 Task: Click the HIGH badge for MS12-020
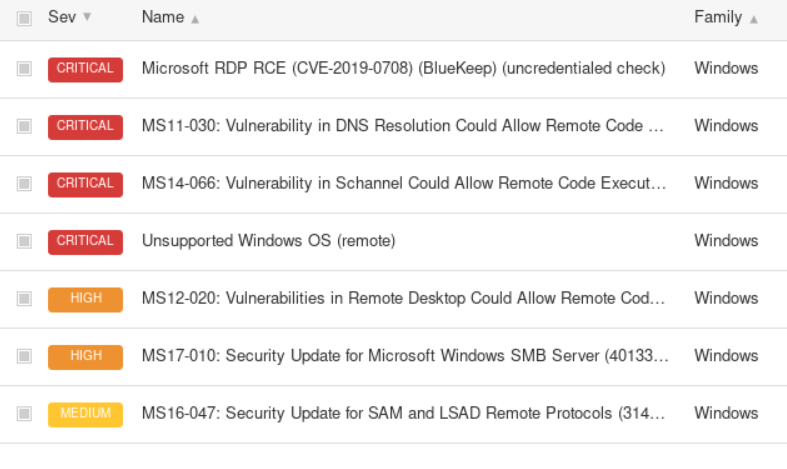pos(85,299)
